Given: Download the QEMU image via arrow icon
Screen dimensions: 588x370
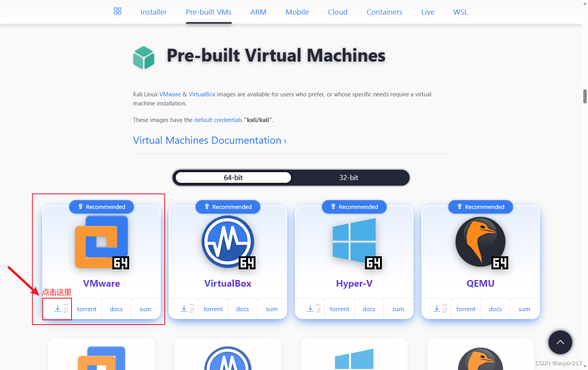Looking at the screenshot, I should 437,309.
